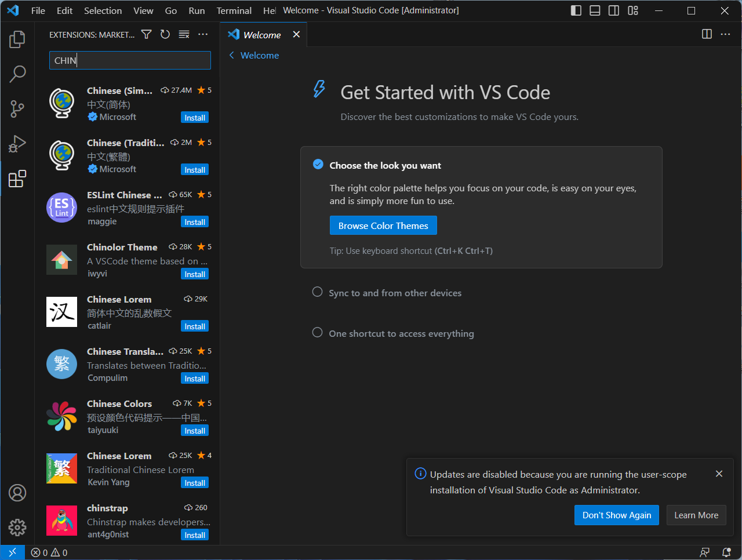Open ESLint Chinese Rules extension icon

coord(61,208)
